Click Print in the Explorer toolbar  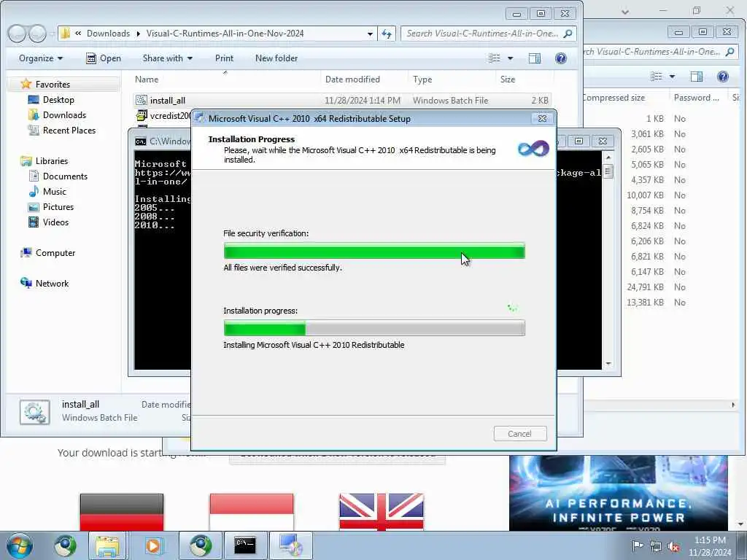[224, 58]
